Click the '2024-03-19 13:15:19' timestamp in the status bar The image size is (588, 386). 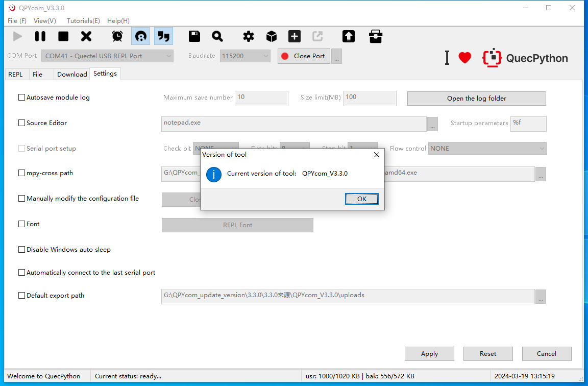(x=525, y=376)
